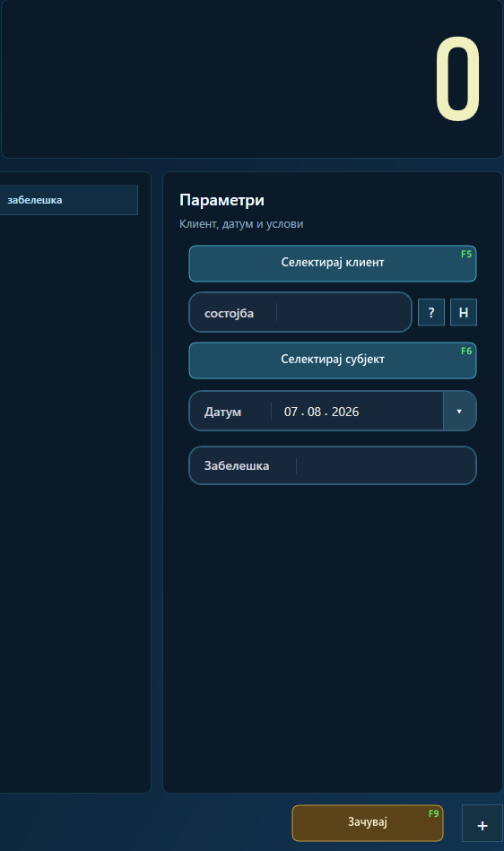Viewport: 504px width, 851px height.
Task: Save with the Зачувај button
Action: pyautogui.click(x=368, y=823)
